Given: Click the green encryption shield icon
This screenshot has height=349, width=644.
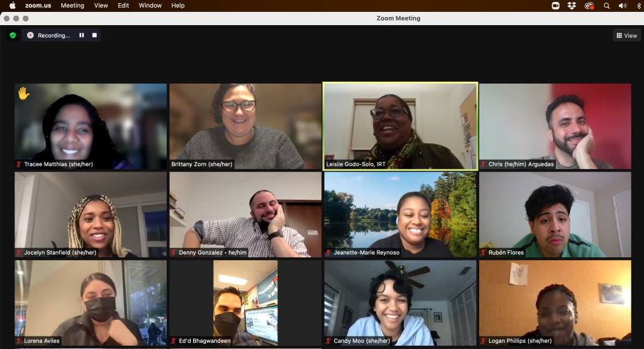Looking at the screenshot, I should coord(13,35).
